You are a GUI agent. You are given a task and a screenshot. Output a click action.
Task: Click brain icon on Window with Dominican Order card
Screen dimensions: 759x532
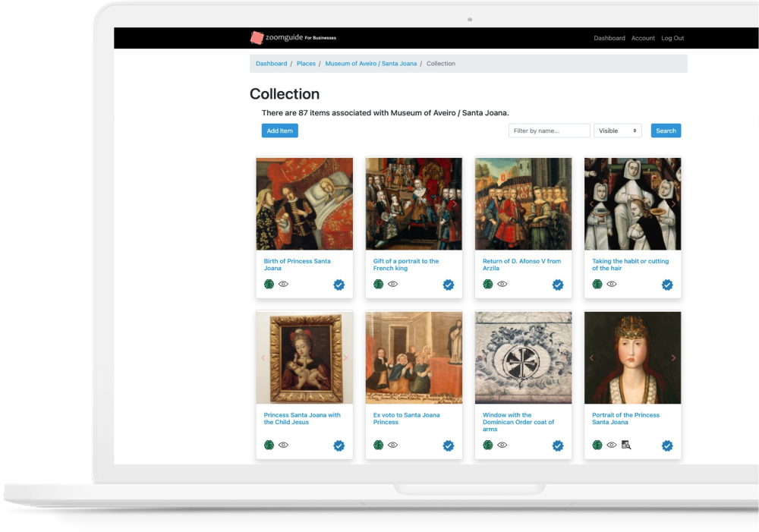click(488, 445)
